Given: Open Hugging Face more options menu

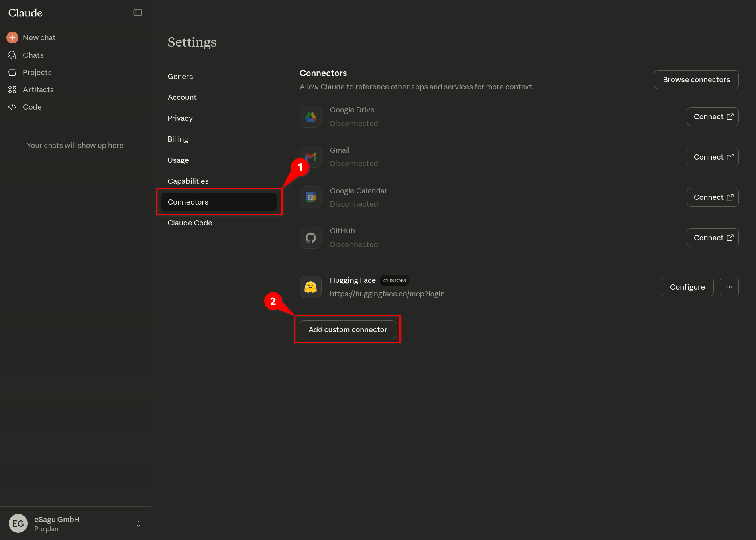Looking at the screenshot, I should click(x=729, y=287).
